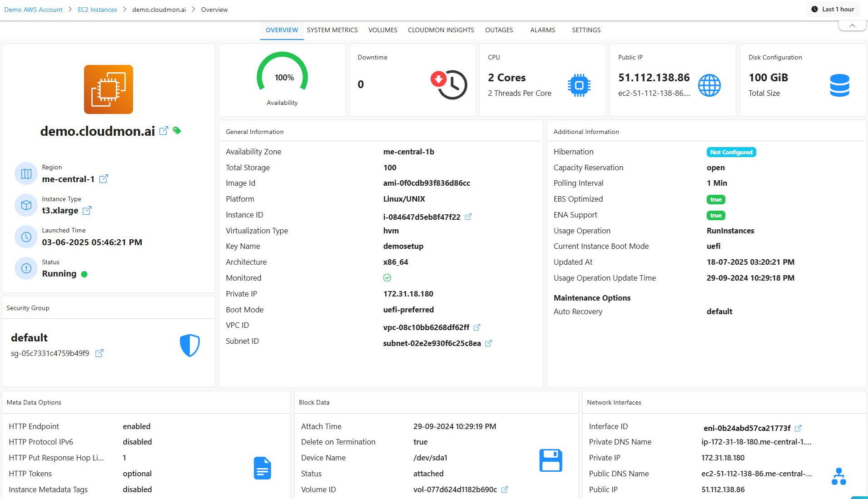868x499 pixels.
Task: Navigate to Demo AWS Account breadcrumb
Action: pyautogui.click(x=34, y=10)
